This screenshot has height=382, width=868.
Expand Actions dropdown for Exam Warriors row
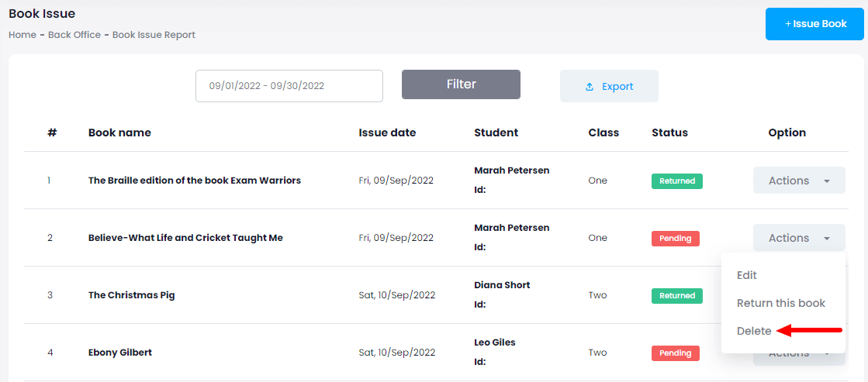click(x=798, y=181)
